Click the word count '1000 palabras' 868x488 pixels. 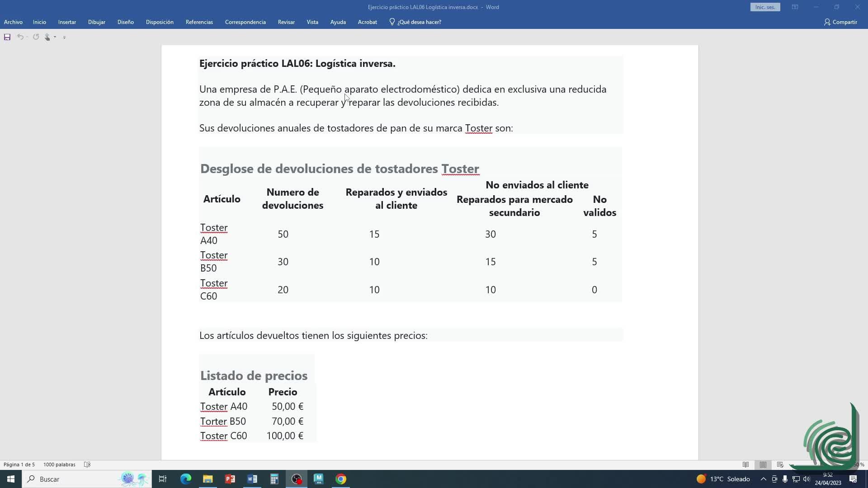click(59, 465)
